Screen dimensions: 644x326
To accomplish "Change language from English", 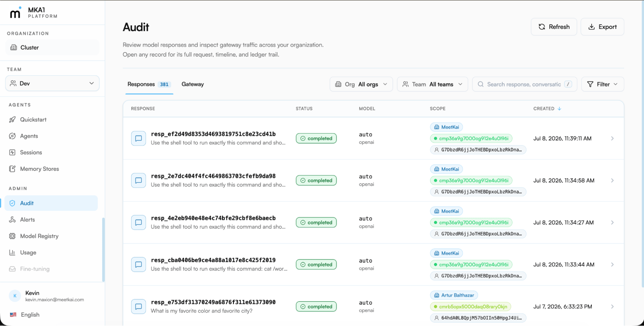I will click(x=30, y=315).
